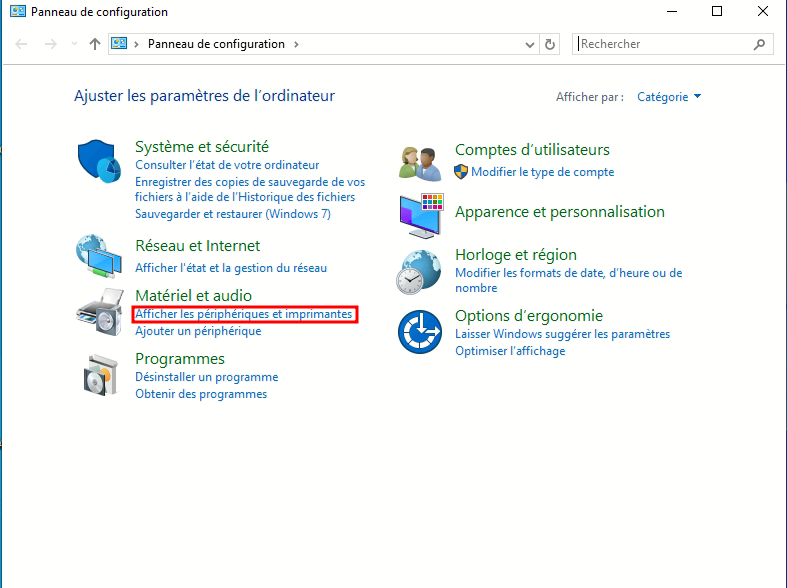Open the Horloge et région category

(515, 255)
